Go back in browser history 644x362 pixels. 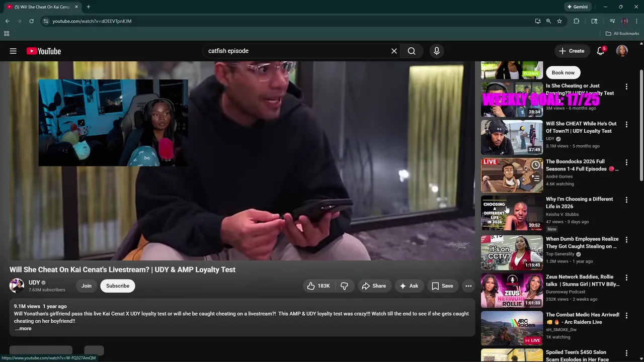(7, 21)
